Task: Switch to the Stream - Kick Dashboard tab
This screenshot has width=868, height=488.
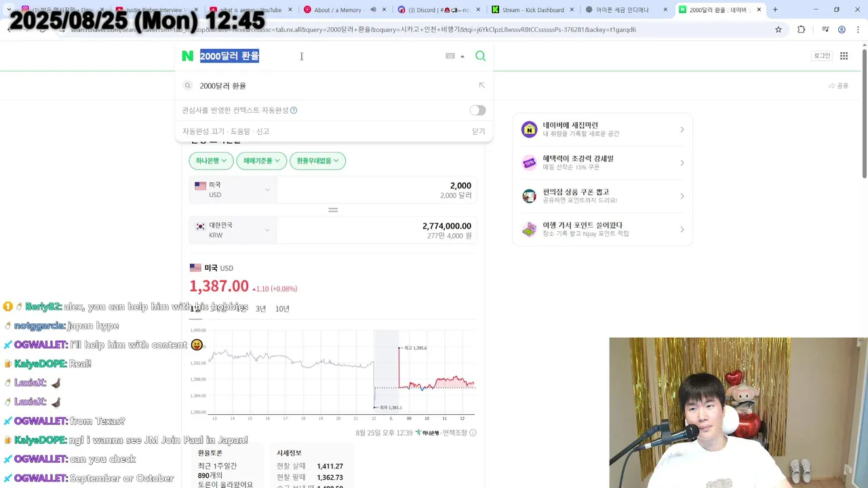Action: point(532,10)
